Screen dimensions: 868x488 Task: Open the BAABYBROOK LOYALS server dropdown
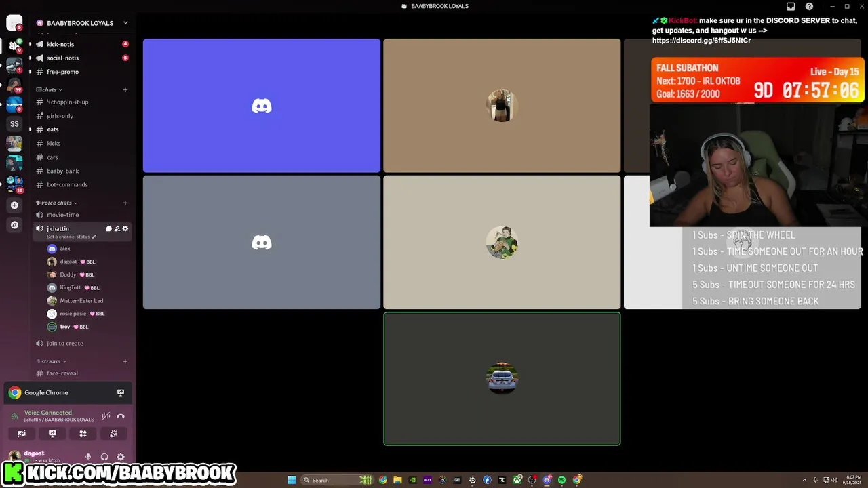[125, 23]
